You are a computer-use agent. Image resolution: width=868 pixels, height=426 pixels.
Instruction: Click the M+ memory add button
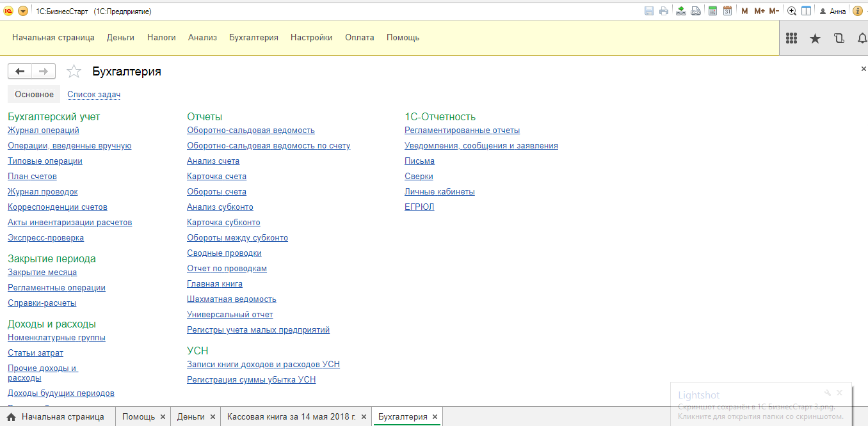click(x=759, y=11)
